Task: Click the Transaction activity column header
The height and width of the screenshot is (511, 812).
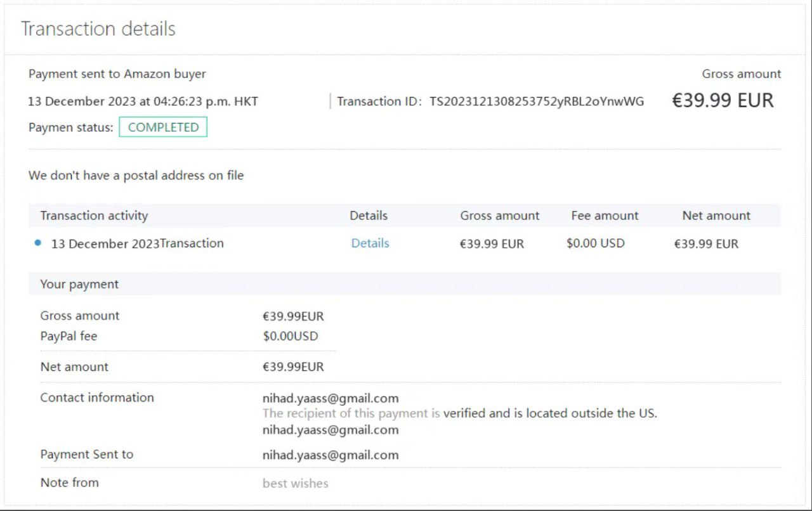Action: pyautogui.click(x=94, y=216)
